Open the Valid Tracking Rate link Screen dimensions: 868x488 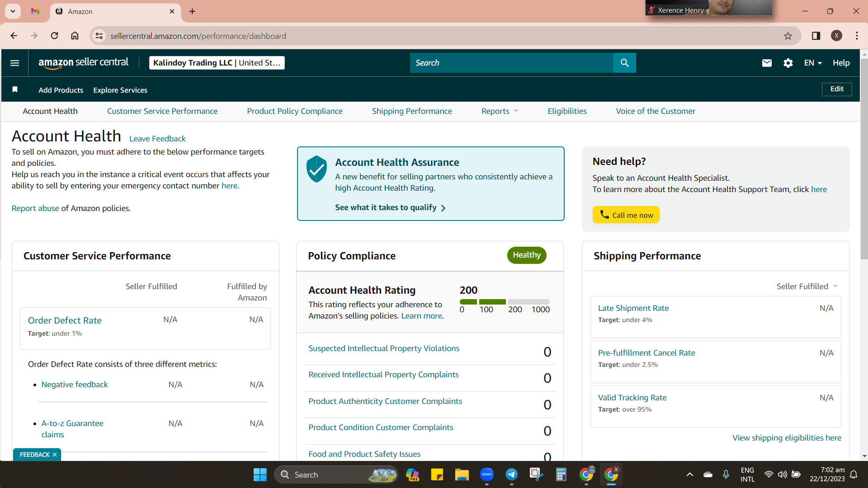tap(632, 398)
